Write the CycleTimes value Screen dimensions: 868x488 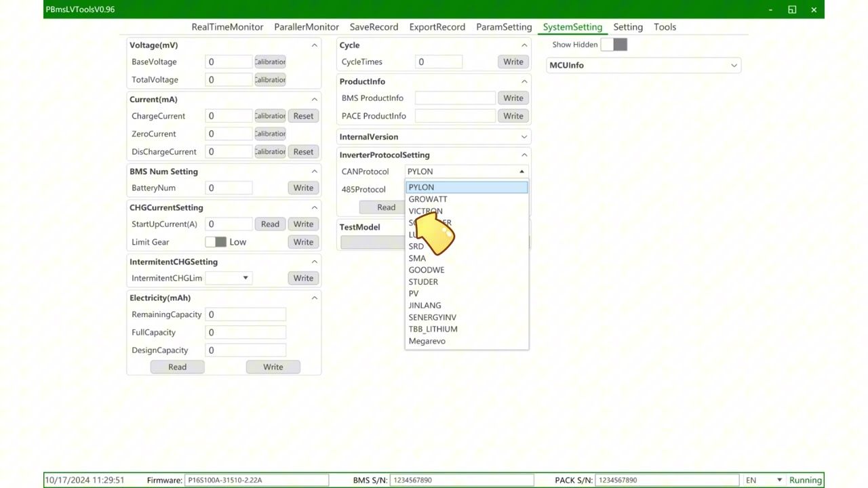(513, 62)
